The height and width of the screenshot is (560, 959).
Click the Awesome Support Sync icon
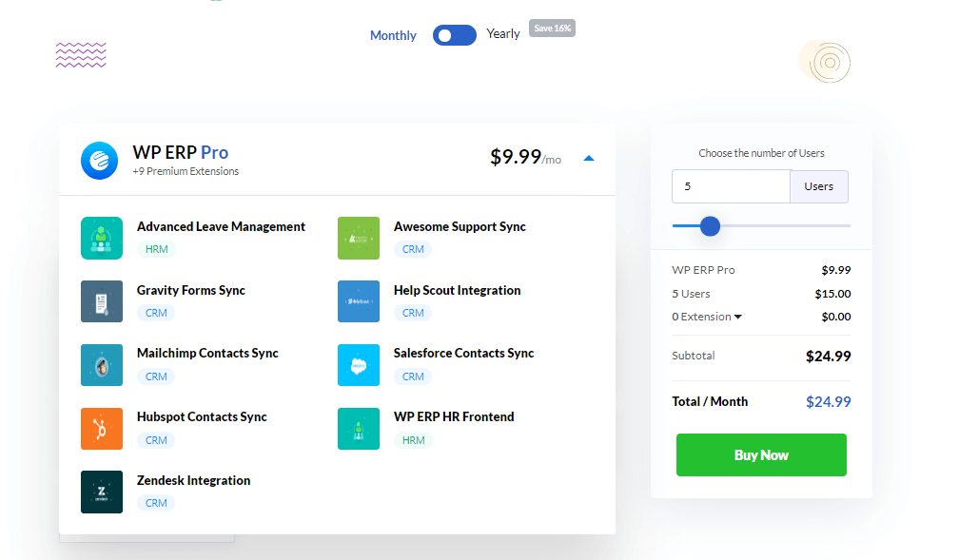(x=359, y=238)
